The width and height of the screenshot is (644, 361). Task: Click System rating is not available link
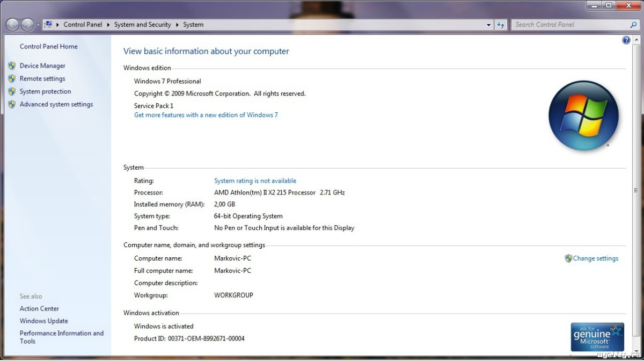point(255,181)
